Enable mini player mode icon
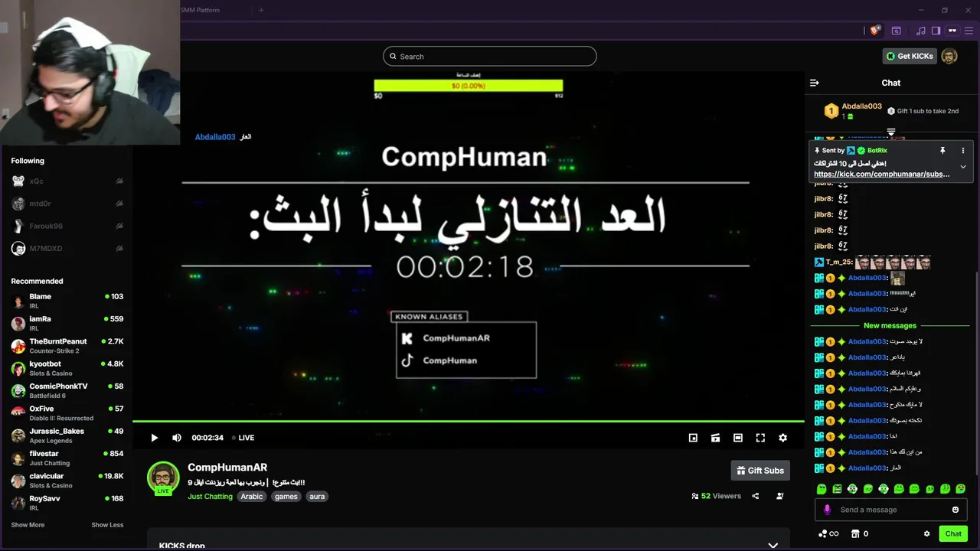980x551 pixels. (x=693, y=438)
